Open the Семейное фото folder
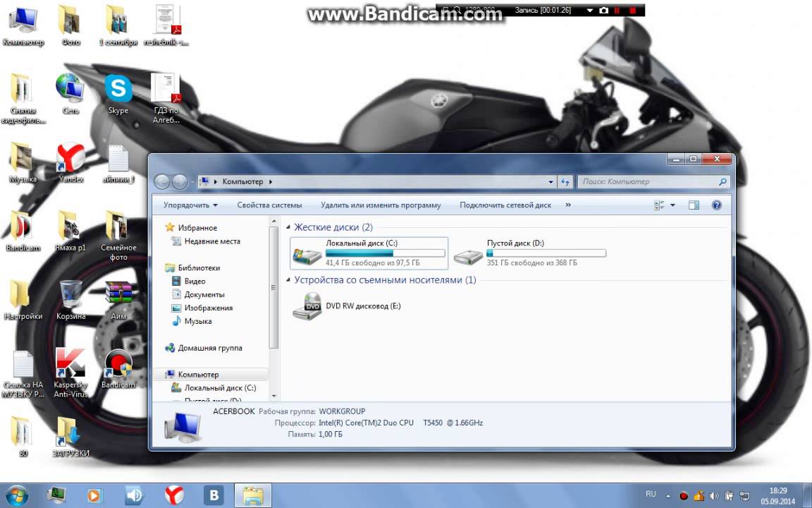This screenshot has height=508, width=812. [x=118, y=236]
